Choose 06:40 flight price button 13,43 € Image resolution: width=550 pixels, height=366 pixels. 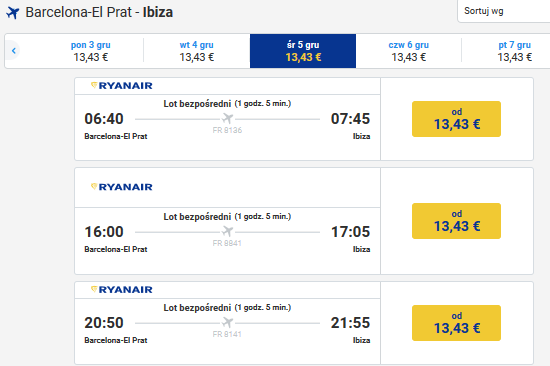[x=456, y=119]
